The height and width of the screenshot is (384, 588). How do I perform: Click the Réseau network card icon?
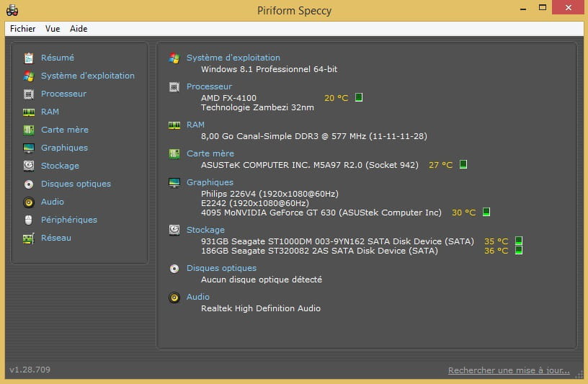[x=29, y=238]
